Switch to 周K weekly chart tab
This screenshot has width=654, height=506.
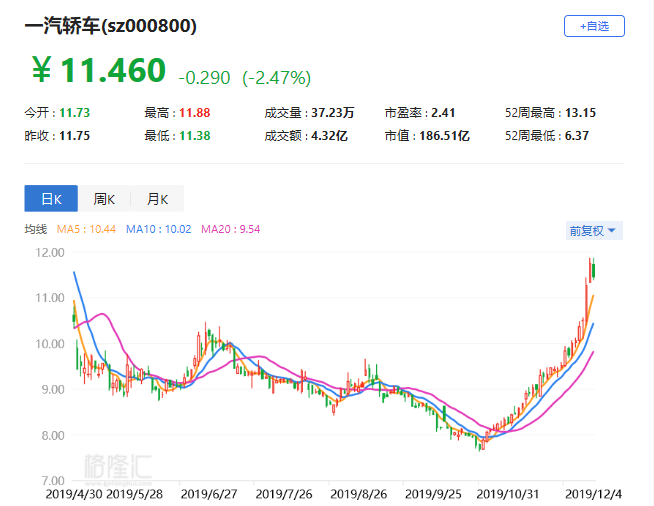coord(104,199)
